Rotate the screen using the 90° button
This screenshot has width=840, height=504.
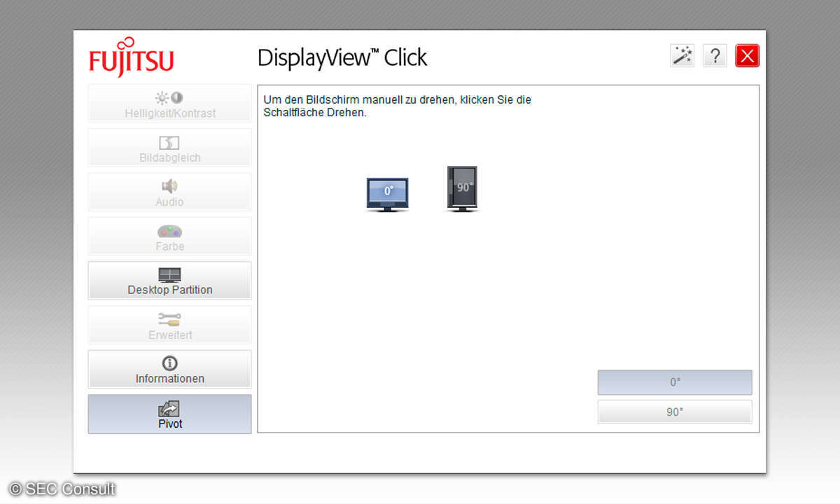(x=675, y=412)
